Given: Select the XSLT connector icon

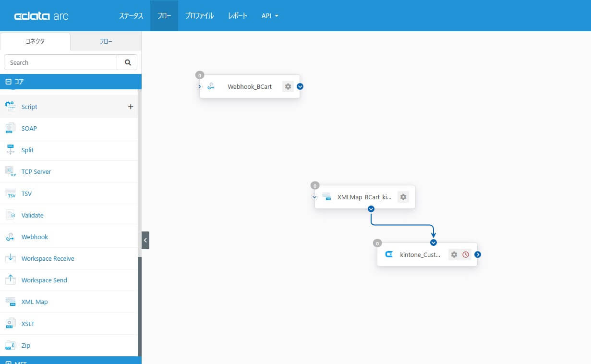Looking at the screenshot, I should [x=10, y=323].
